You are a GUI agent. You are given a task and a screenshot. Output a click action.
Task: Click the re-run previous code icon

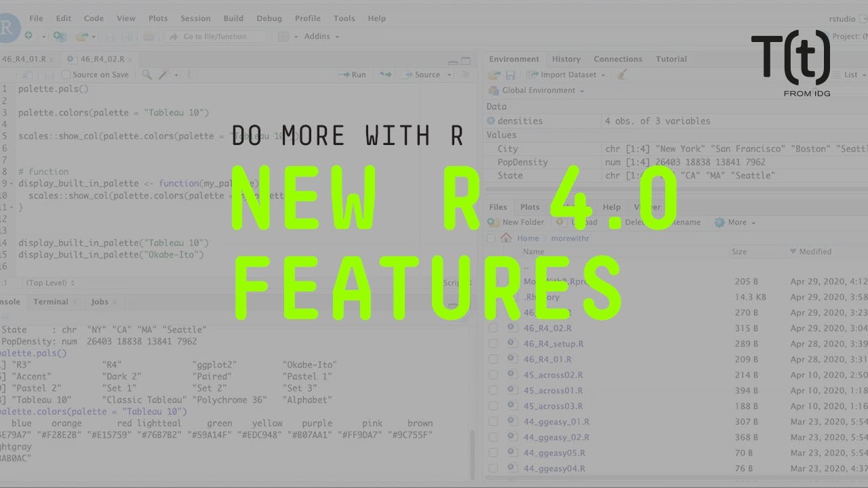coord(385,75)
